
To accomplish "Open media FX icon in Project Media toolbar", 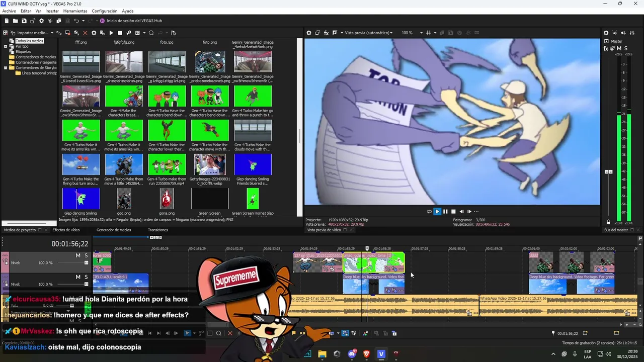I will (x=102, y=33).
